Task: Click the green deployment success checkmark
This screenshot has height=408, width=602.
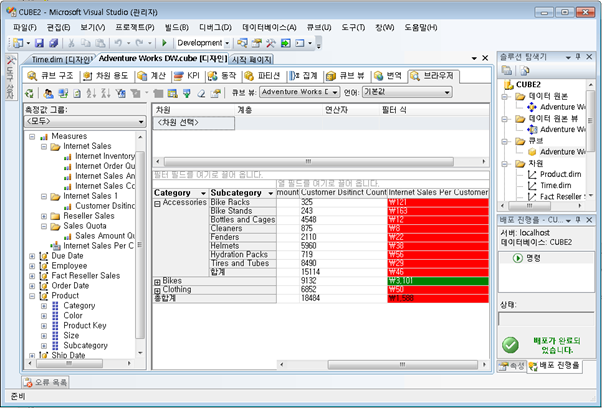Action: pyautogui.click(x=510, y=345)
